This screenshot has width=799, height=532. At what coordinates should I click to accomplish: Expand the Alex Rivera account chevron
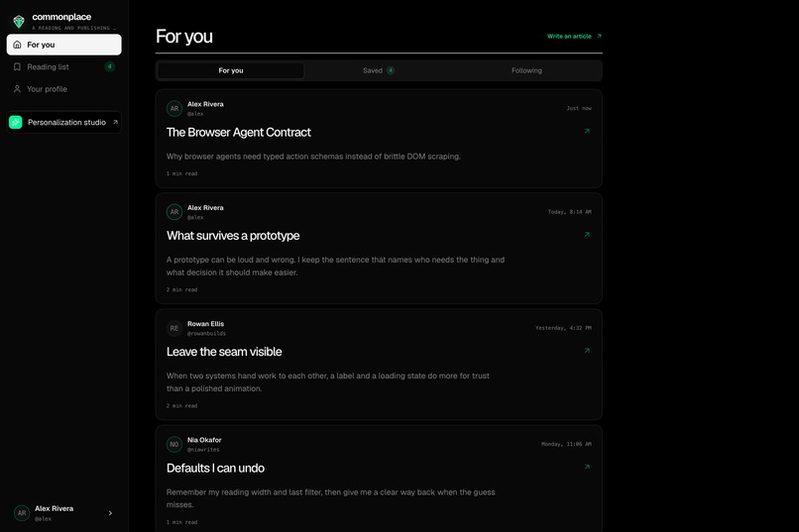tap(110, 513)
